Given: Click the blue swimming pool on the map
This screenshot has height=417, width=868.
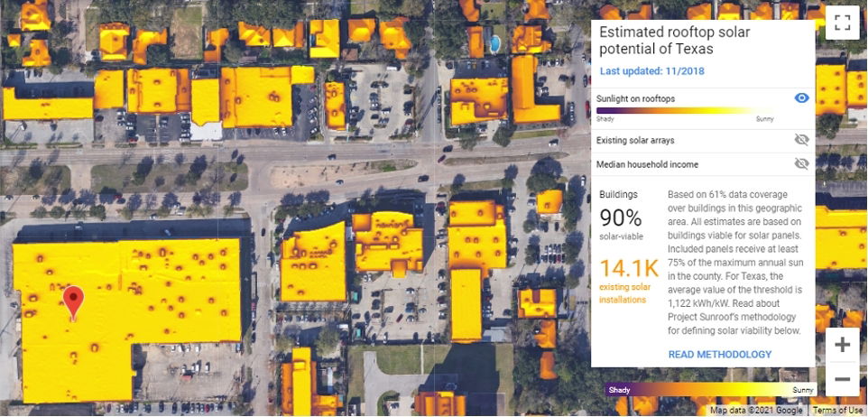Looking at the screenshot, I should point(494,42).
